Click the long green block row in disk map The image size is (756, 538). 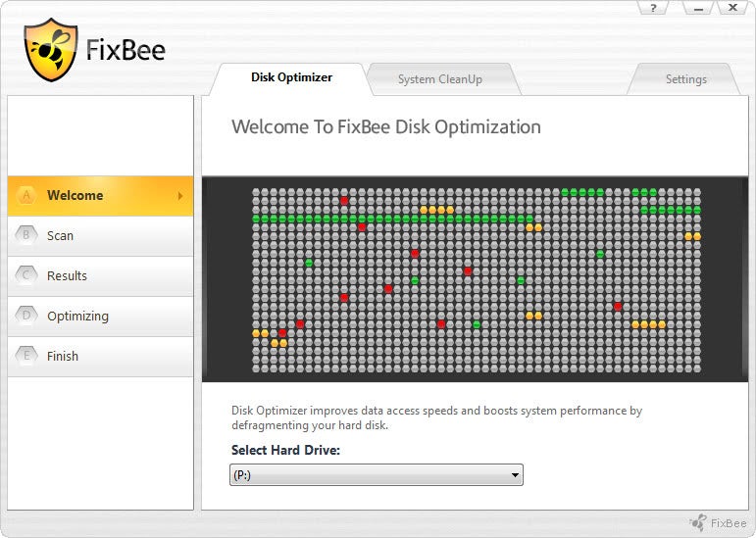tap(392, 219)
